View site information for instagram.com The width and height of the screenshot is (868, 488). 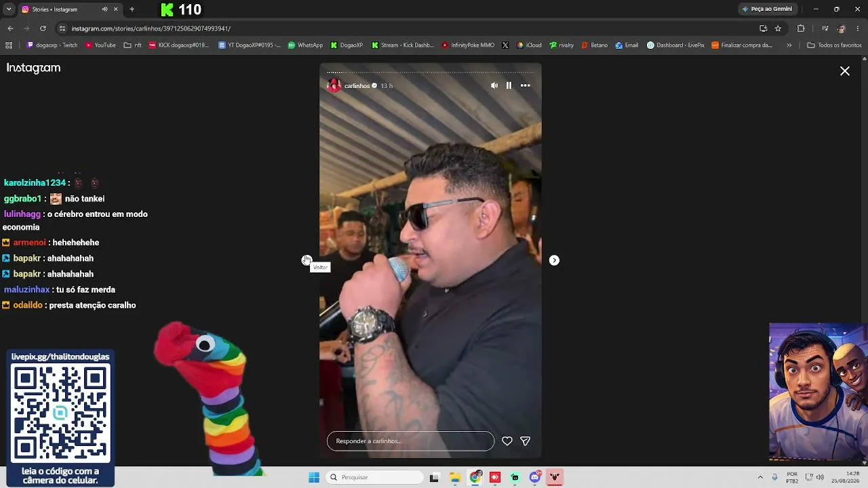point(62,28)
